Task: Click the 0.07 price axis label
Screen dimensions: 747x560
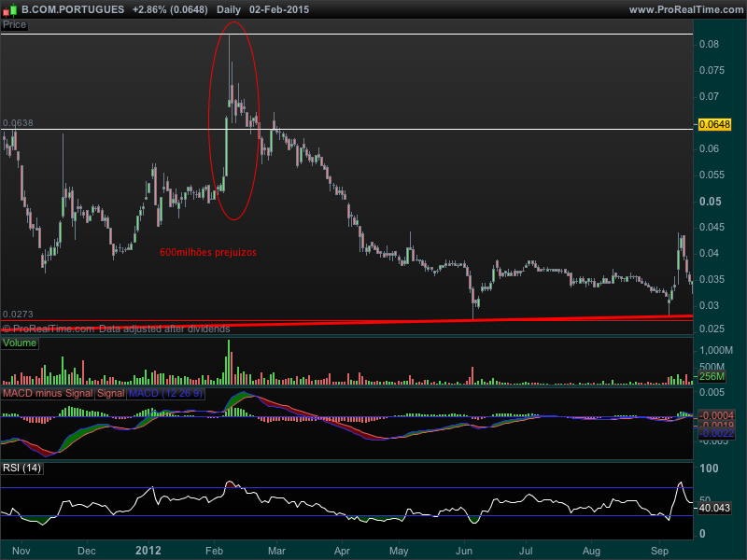Action: tap(709, 97)
